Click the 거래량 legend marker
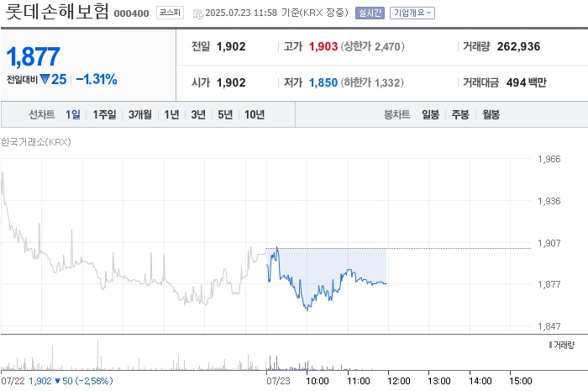This screenshot has height=391, width=588. (550, 345)
